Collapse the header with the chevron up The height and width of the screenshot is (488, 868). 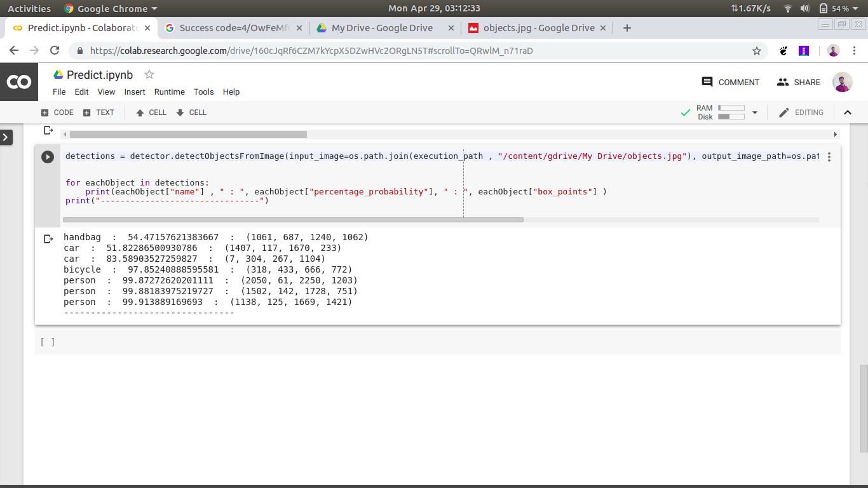pyautogui.click(x=847, y=112)
